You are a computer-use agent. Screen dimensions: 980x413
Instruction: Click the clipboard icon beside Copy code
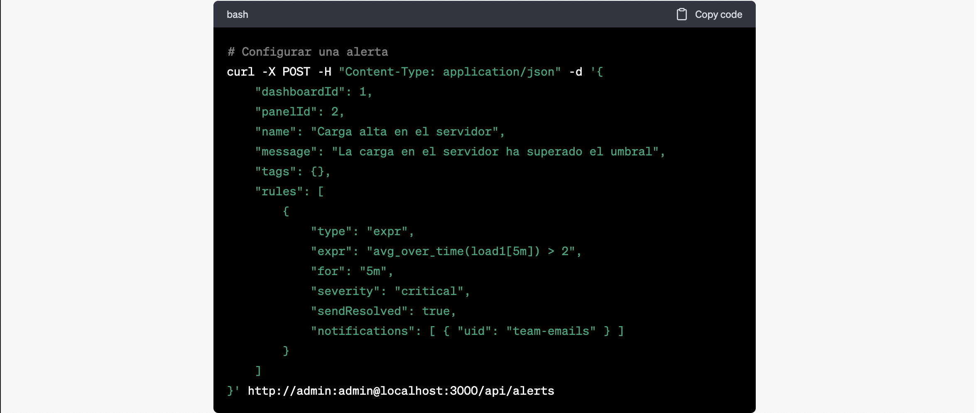(681, 15)
